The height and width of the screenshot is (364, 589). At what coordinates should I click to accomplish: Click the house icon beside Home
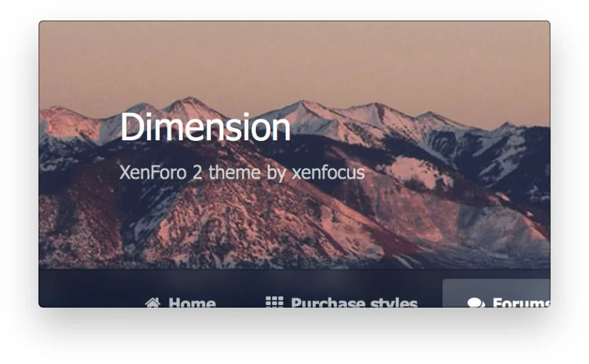(153, 302)
